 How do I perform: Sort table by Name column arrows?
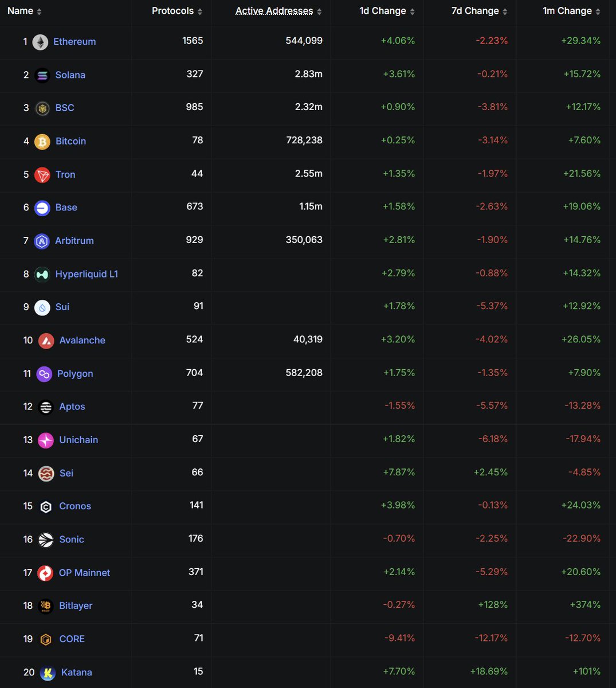[39, 11]
